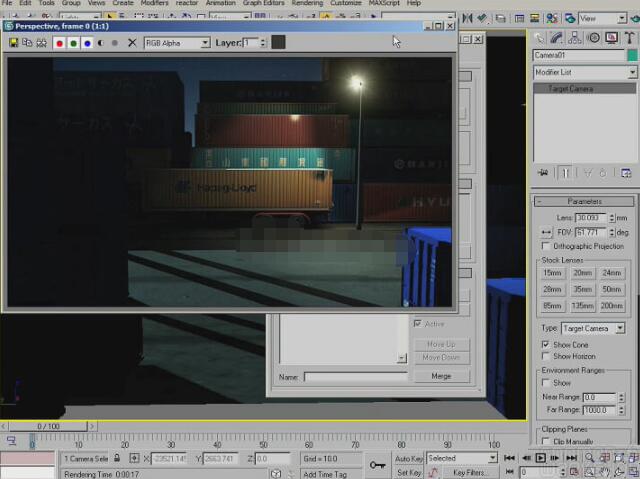Screen dimensions: 640x479
Task: Click the Align tool icon
Action: [482, 18]
